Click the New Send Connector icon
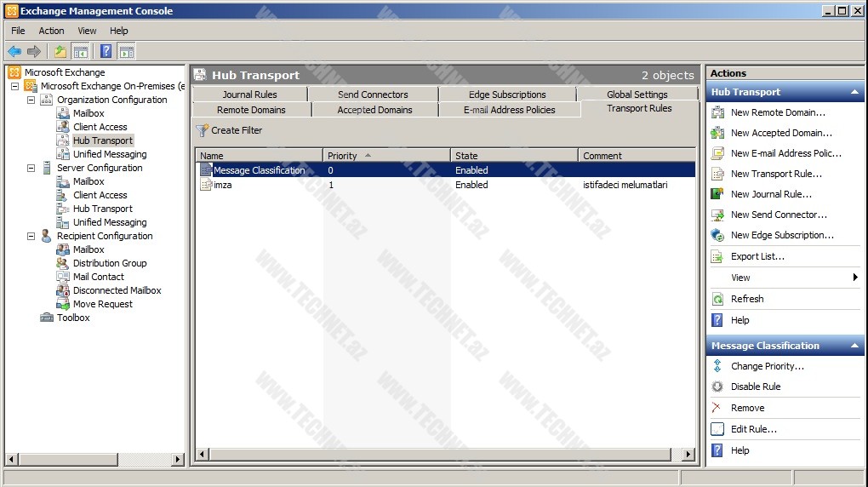 pos(717,215)
